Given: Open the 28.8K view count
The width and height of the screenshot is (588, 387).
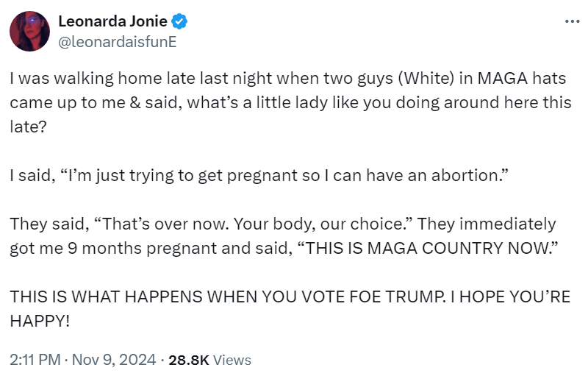Looking at the screenshot, I should (189, 360).
